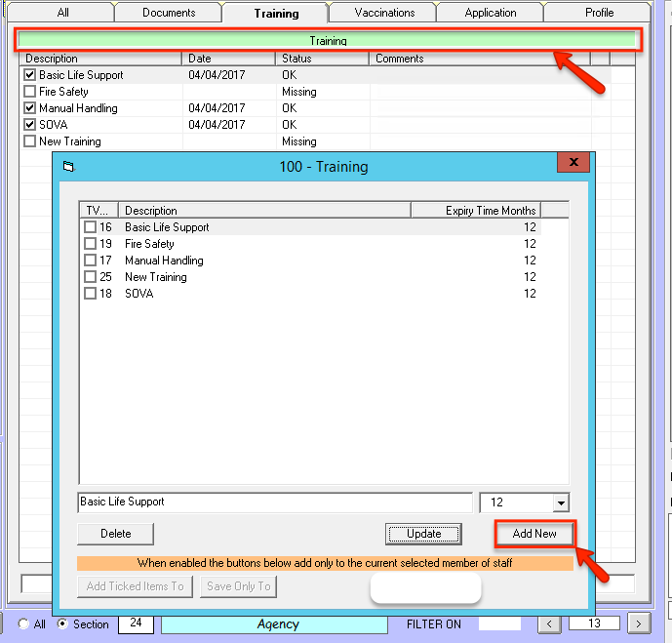Viewport: 672px width, 643px height.
Task: Click the Delete button
Action: point(116,534)
